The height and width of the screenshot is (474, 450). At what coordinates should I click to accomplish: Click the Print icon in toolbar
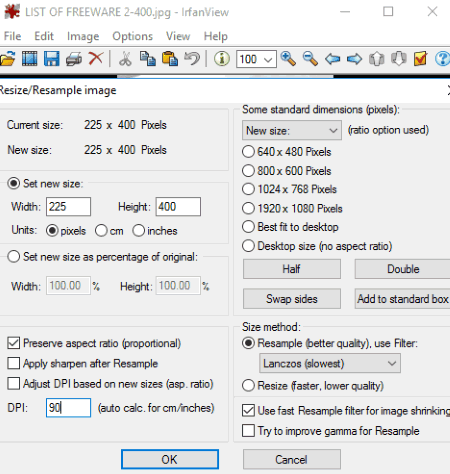(74, 59)
